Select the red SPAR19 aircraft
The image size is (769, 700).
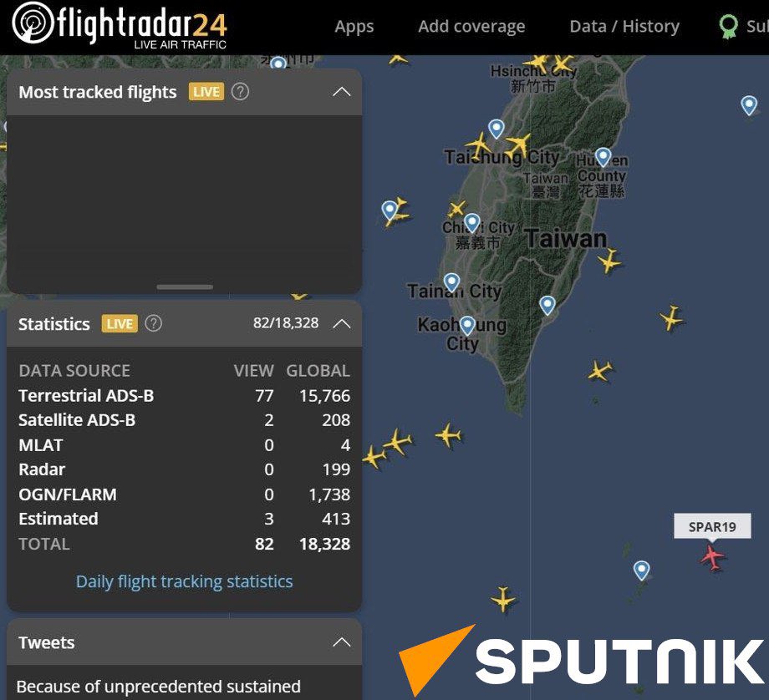tap(713, 557)
